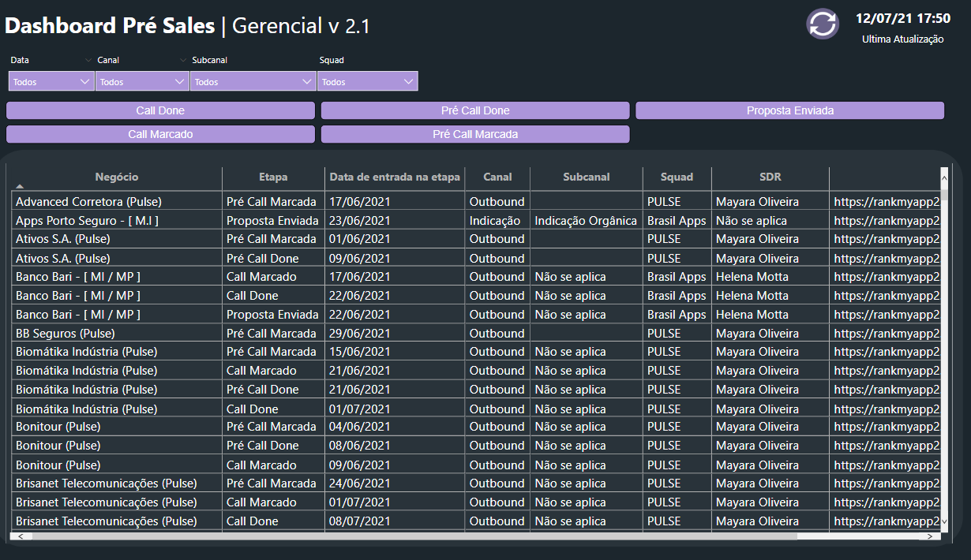971x560 pixels.
Task: Click the 12/07/21 17:50 timestamp
Action: tap(903, 18)
